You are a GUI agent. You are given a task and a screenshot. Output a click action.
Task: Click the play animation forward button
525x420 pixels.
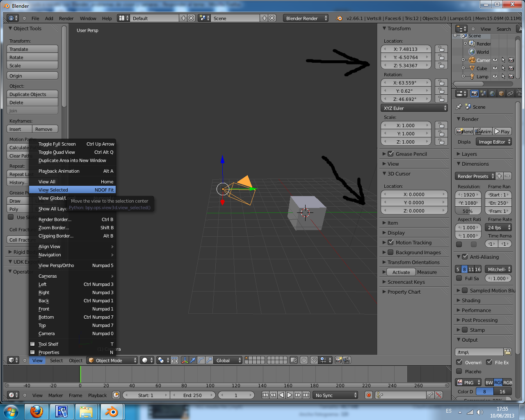290,395
